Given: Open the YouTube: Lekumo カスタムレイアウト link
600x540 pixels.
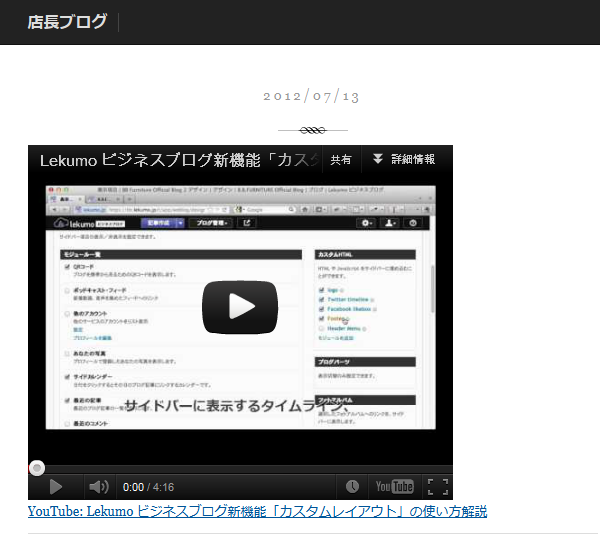Looking at the screenshot, I should [x=257, y=511].
